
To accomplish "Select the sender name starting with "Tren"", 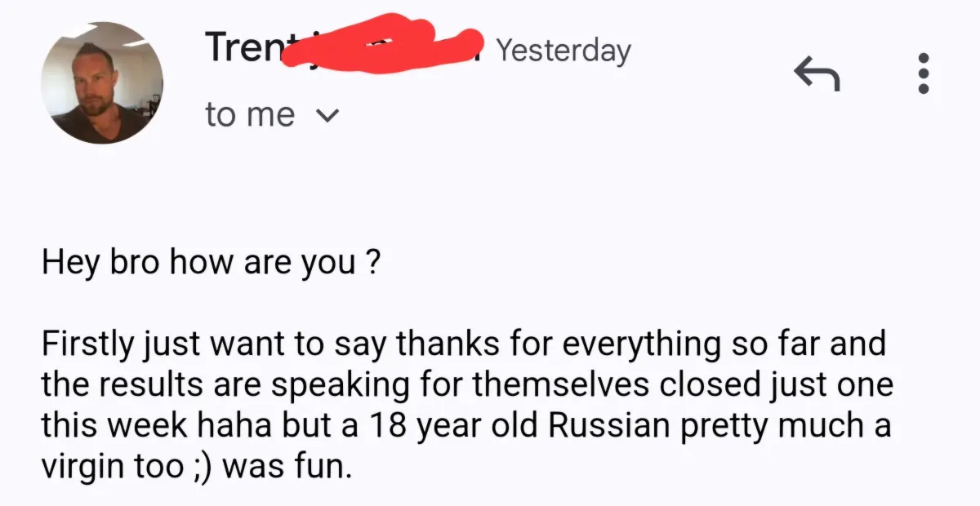I will [245, 47].
